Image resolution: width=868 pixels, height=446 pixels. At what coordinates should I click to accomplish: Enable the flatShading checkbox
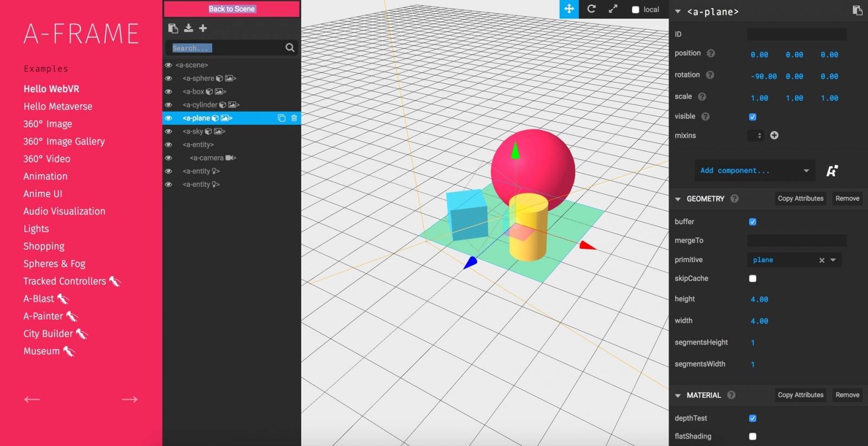click(752, 436)
